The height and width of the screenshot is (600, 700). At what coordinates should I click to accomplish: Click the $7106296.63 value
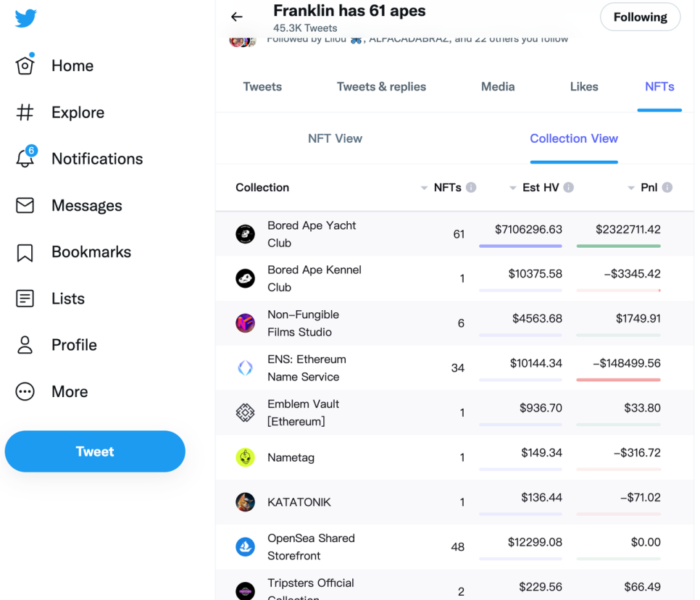pyautogui.click(x=528, y=230)
